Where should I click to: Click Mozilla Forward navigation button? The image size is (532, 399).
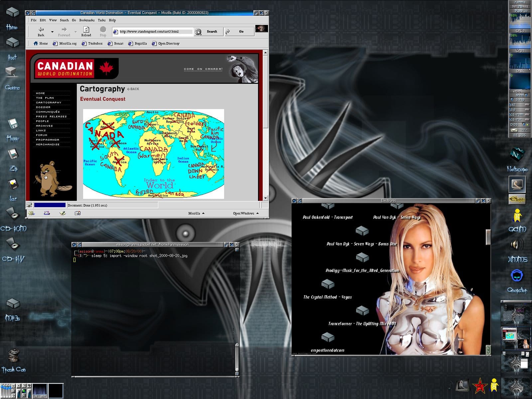click(x=64, y=32)
